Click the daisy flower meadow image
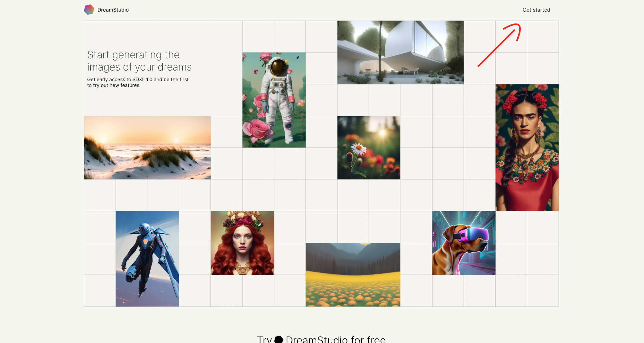The image size is (644, 343). click(x=369, y=148)
